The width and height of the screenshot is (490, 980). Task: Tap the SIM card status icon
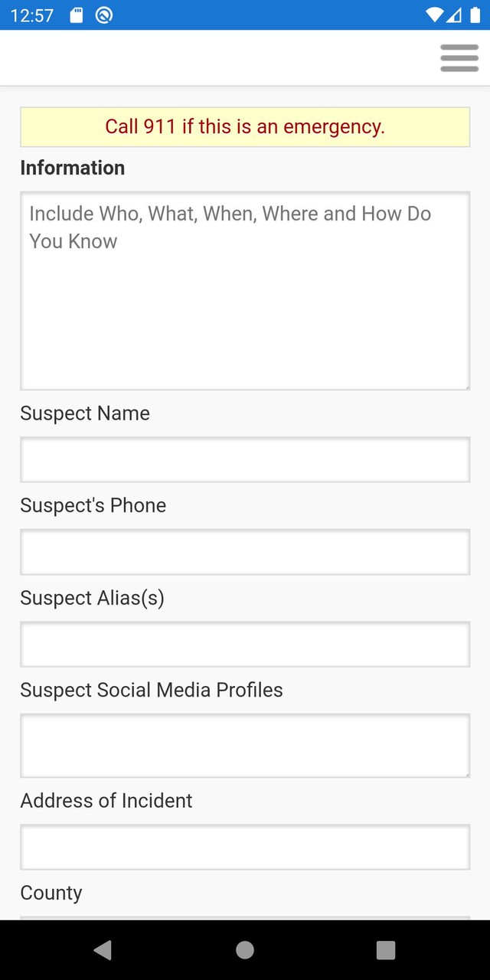77,14
